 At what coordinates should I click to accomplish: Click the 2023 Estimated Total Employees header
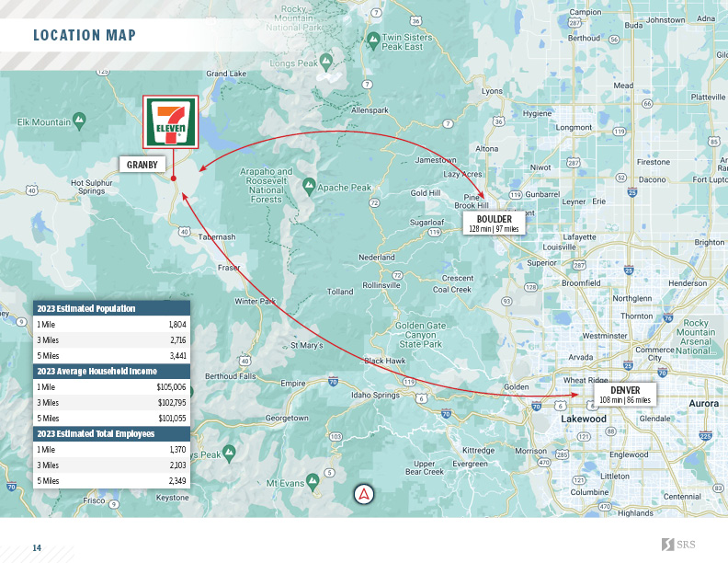(111, 434)
